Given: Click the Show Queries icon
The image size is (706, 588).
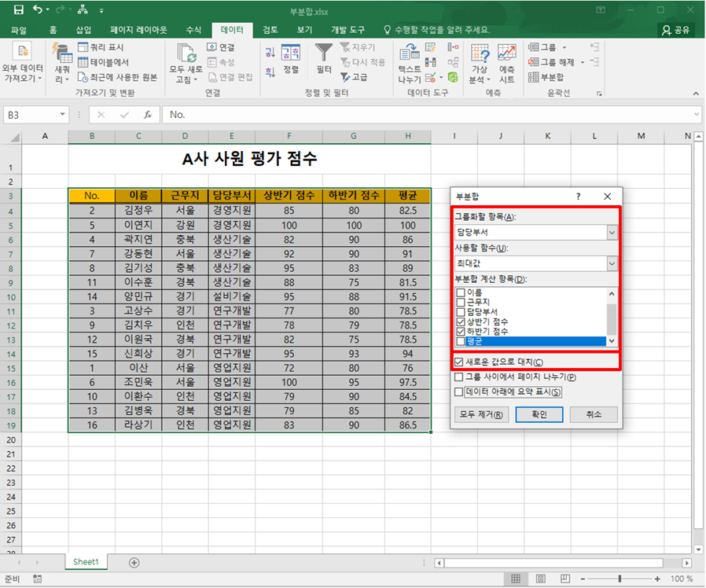Looking at the screenshot, I should click(83, 47).
